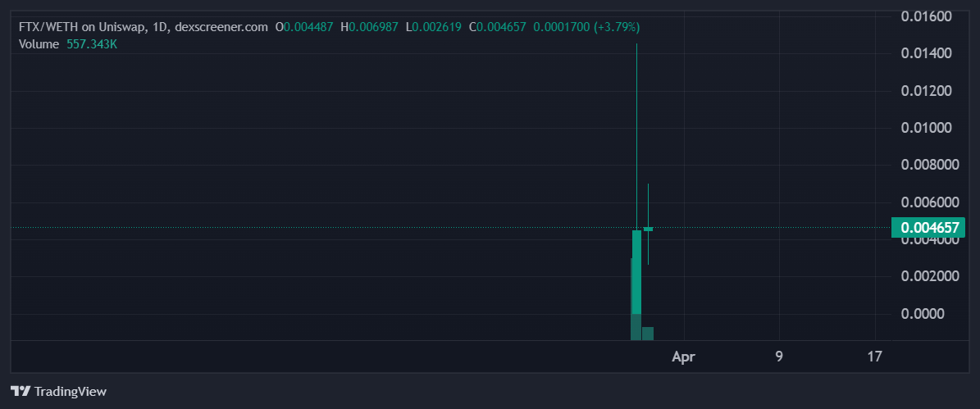Viewport: 980px width, 409px height.
Task: Click the 0.0000 price axis label
Action: (923, 314)
